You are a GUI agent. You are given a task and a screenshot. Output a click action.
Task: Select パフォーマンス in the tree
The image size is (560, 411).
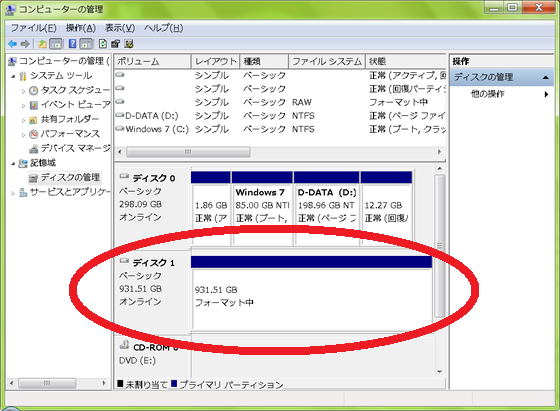coord(64,134)
